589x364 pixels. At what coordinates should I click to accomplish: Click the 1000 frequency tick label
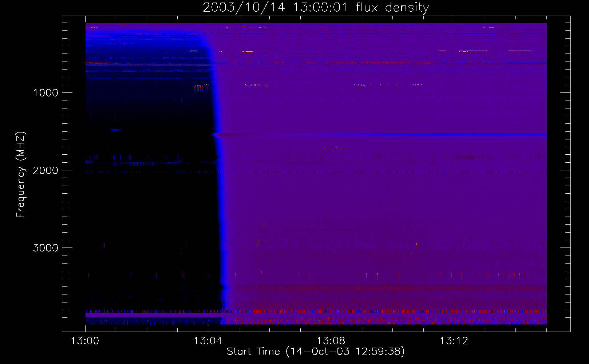point(46,93)
